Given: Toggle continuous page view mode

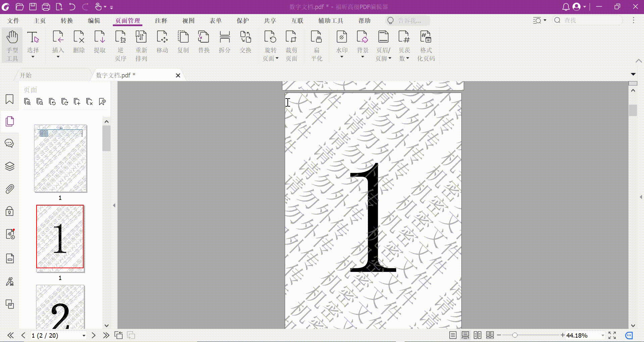Looking at the screenshot, I should pos(465,335).
